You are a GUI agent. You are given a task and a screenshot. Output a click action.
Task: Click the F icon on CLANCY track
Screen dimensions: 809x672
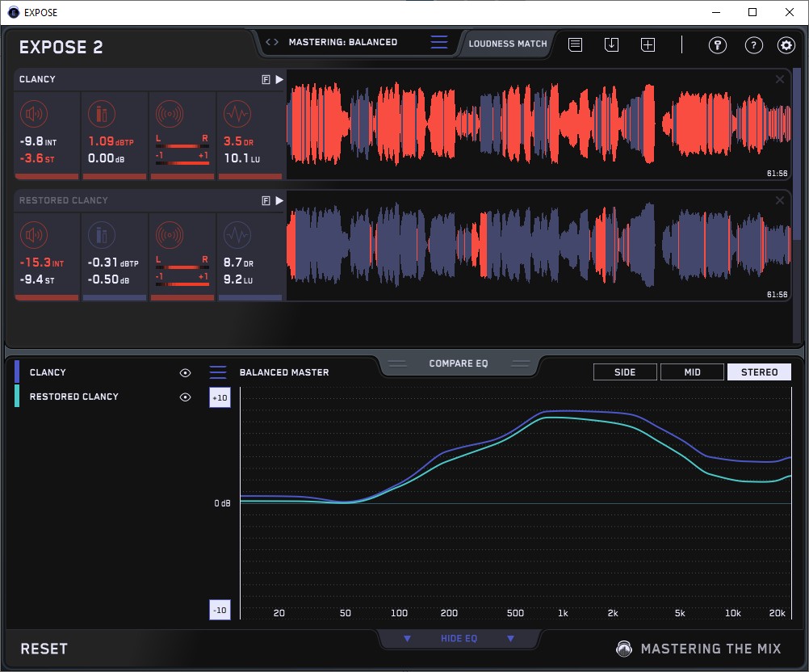pos(266,80)
